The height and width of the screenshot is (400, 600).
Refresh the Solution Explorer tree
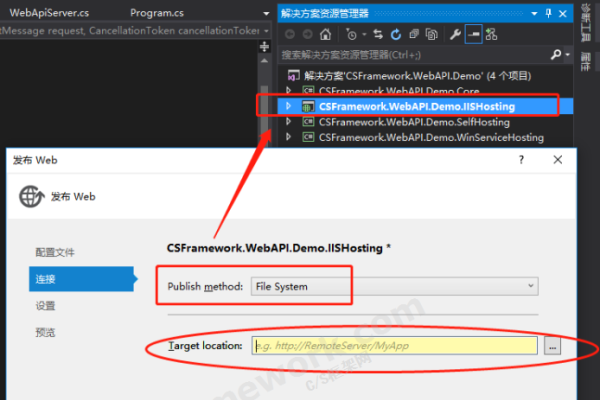396,34
